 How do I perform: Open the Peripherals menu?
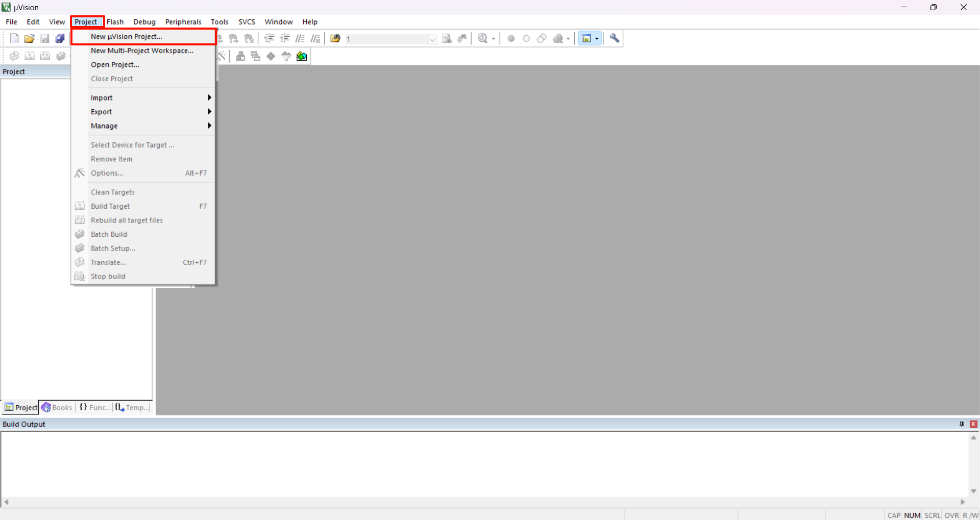click(183, 22)
